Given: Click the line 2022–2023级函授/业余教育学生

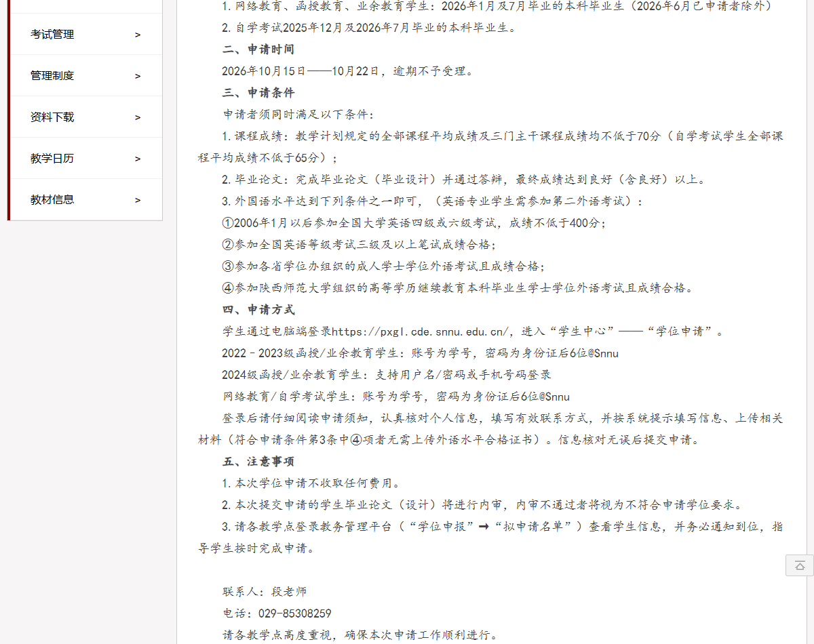Looking at the screenshot, I should [420, 353].
